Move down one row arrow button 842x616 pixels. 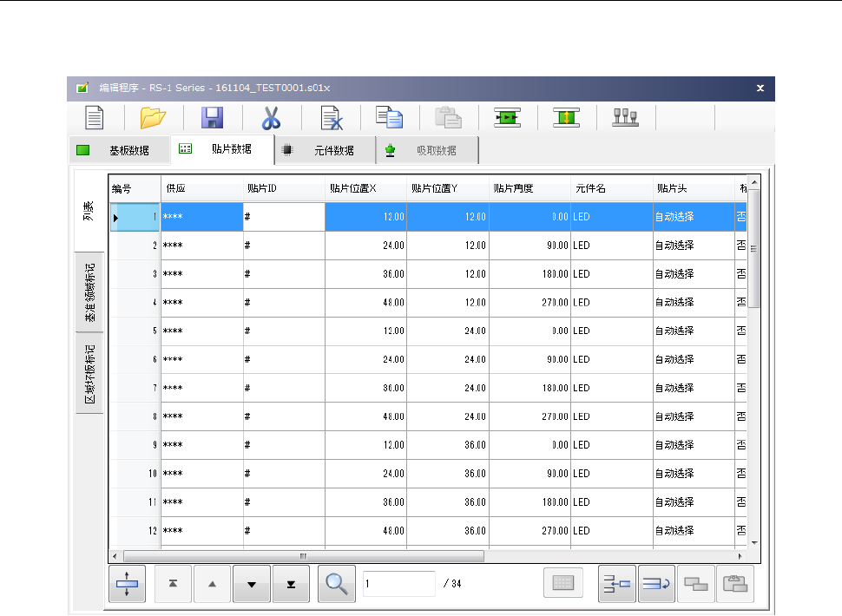tap(252, 584)
